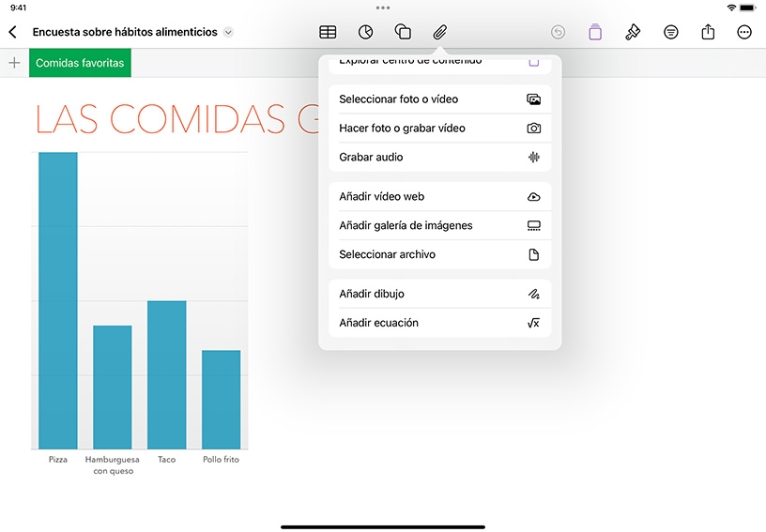Choose Añadir ecuación option
Image resolution: width=766 pixels, height=532 pixels.
tap(440, 323)
